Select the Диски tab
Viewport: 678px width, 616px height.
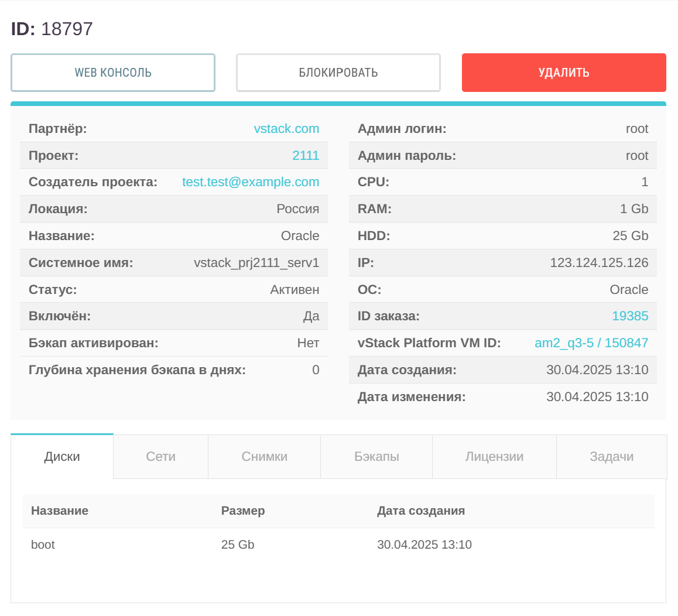pos(62,457)
